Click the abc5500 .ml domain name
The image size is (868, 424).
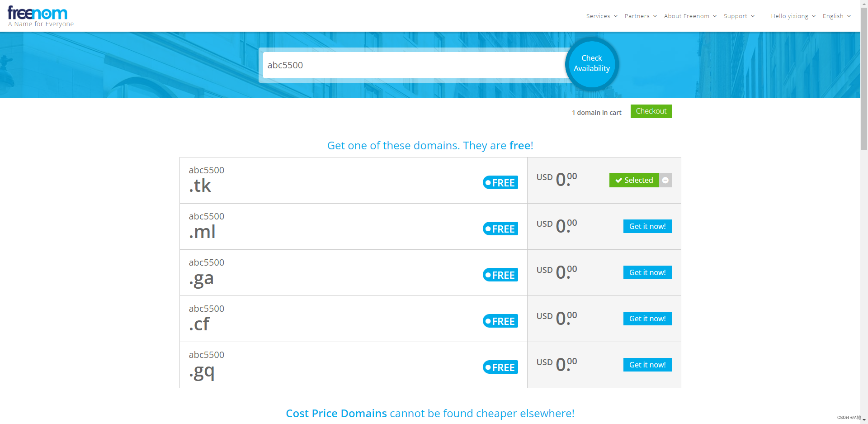207,226
